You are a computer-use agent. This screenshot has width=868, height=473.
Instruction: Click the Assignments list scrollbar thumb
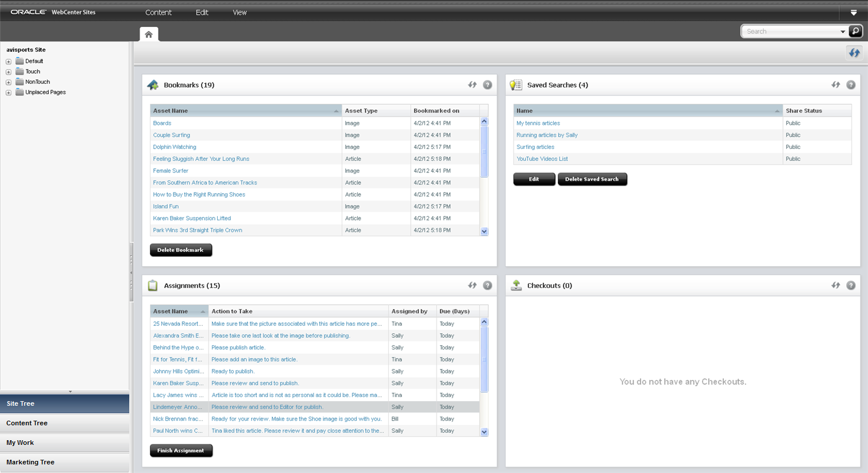[484, 359]
